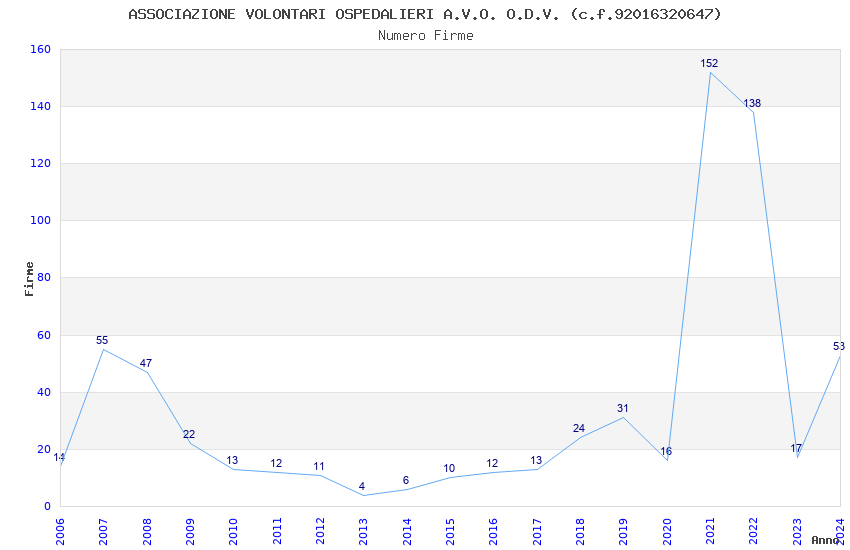
Task: Click the 2010 year tick label
Action: [x=233, y=532]
